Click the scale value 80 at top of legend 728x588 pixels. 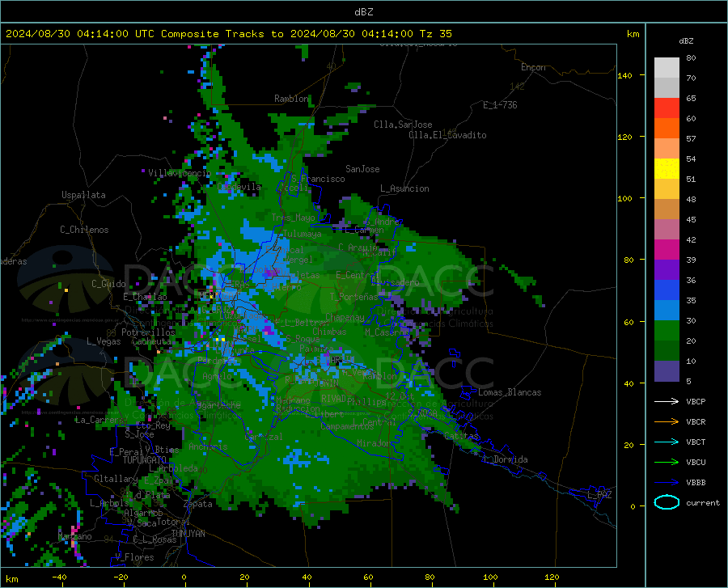[x=691, y=58]
